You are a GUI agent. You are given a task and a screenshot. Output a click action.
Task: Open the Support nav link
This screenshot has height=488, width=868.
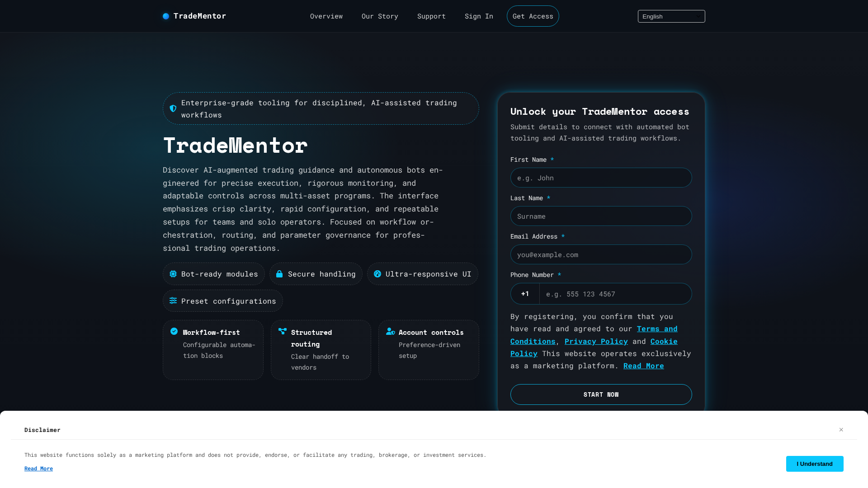tap(431, 16)
